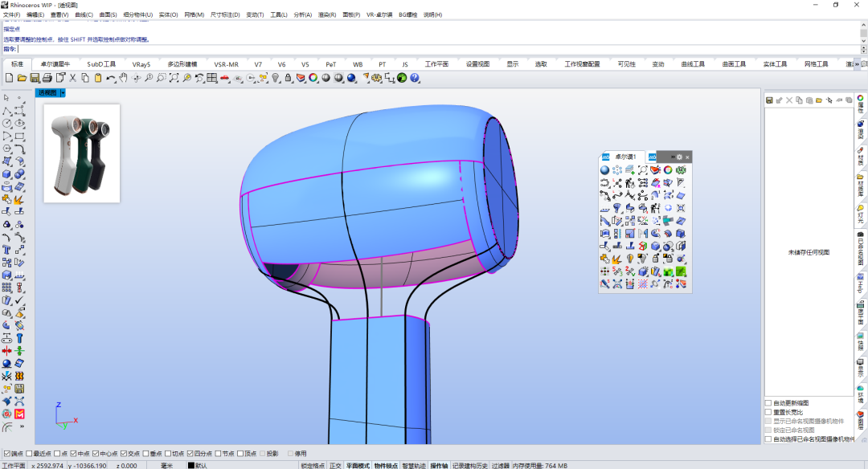Toggle 正交 mode in the status bar
This screenshot has width=868, height=469.
pos(335,466)
